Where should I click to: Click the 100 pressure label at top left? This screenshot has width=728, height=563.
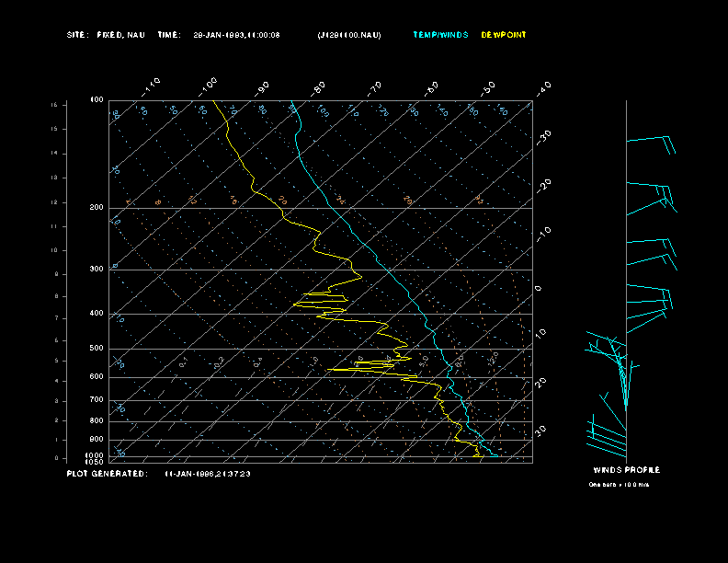(x=97, y=99)
